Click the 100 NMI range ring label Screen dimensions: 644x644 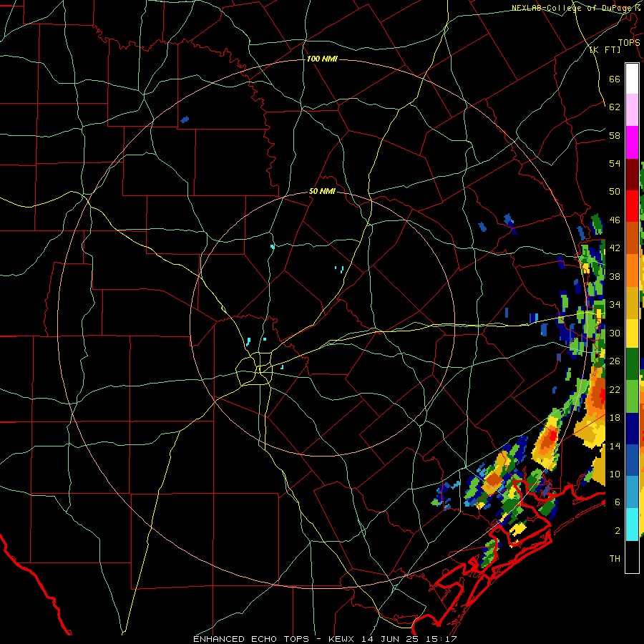pos(322,59)
